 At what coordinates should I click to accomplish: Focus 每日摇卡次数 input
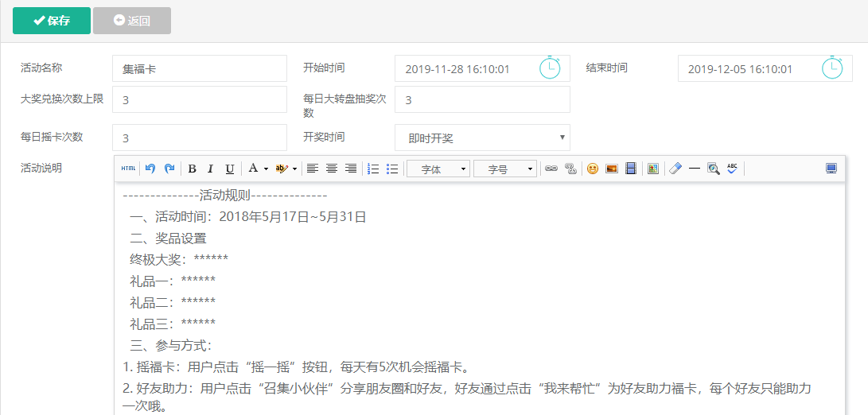pyautogui.click(x=200, y=138)
